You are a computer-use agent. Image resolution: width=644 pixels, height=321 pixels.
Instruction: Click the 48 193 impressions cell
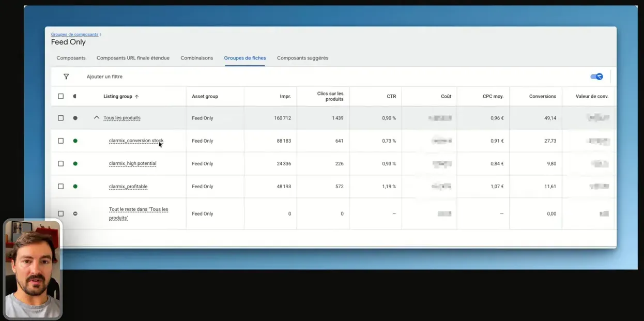284,186
